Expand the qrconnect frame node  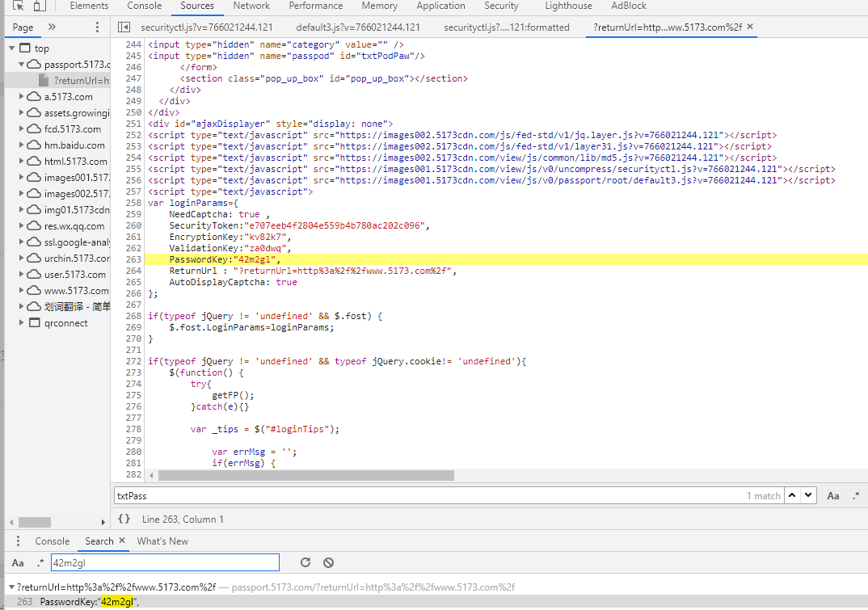click(21, 322)
